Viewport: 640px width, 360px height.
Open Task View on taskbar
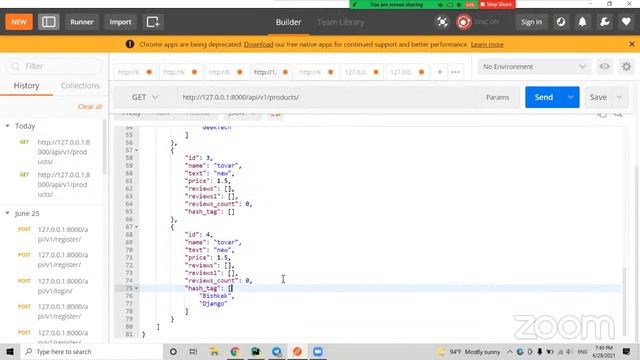pyautogui.click(x=193, y=351)
